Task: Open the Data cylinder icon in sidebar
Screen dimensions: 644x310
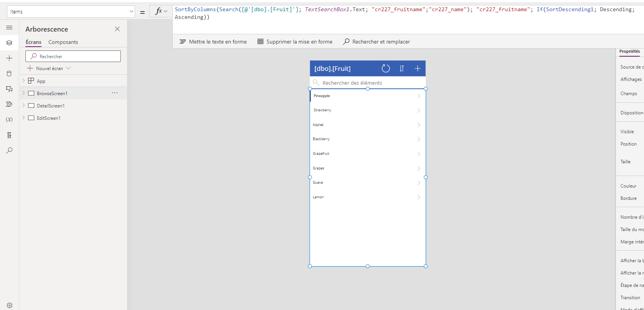Action: pyautogui.click(x=9, y=74)
